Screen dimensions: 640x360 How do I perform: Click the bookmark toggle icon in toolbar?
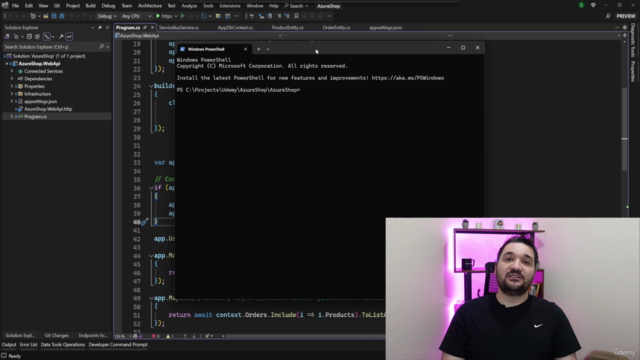[x=296, y=16]
